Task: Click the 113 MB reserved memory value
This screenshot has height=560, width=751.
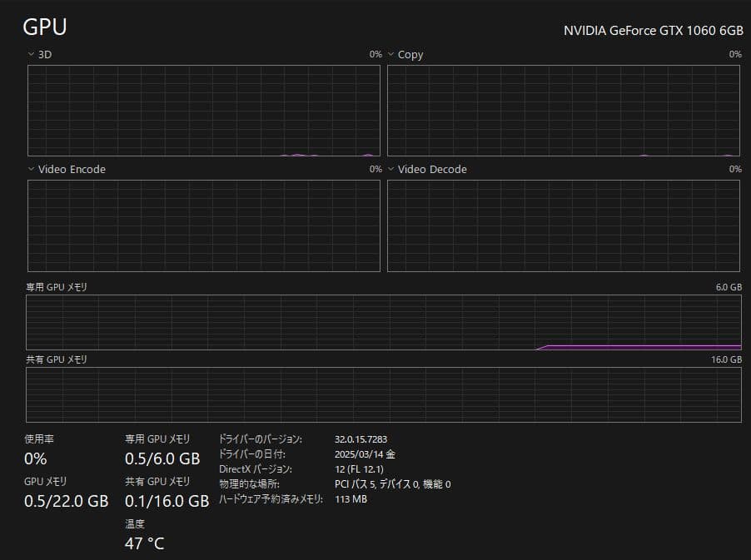Action: click(x=350, y=499)
